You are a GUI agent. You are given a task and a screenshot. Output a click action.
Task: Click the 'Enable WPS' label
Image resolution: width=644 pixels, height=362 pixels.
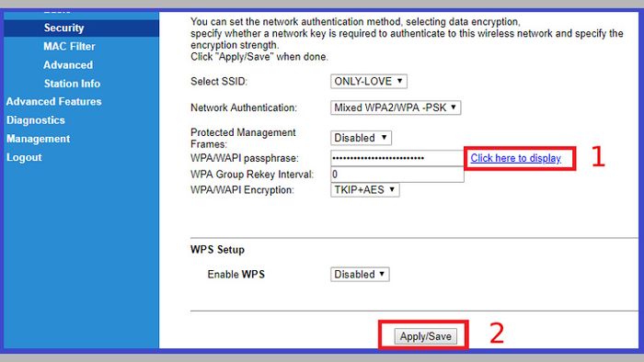coord(236,275)
